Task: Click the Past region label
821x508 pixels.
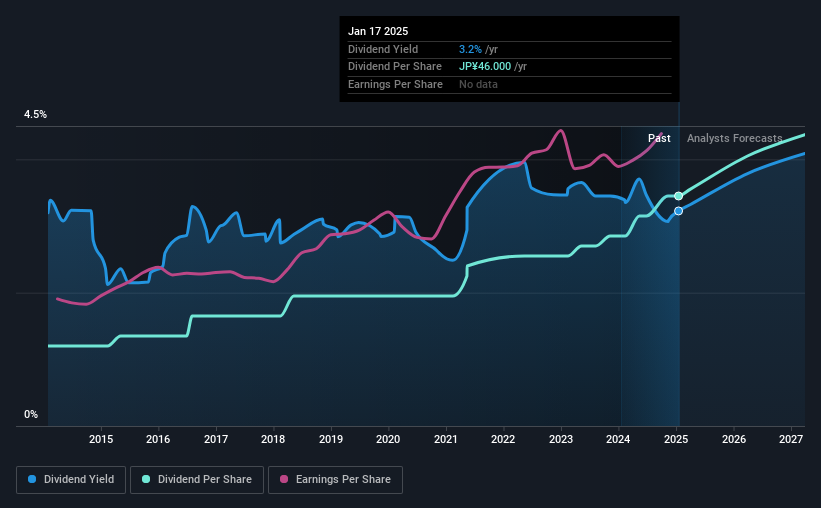Action: [659, 138]
